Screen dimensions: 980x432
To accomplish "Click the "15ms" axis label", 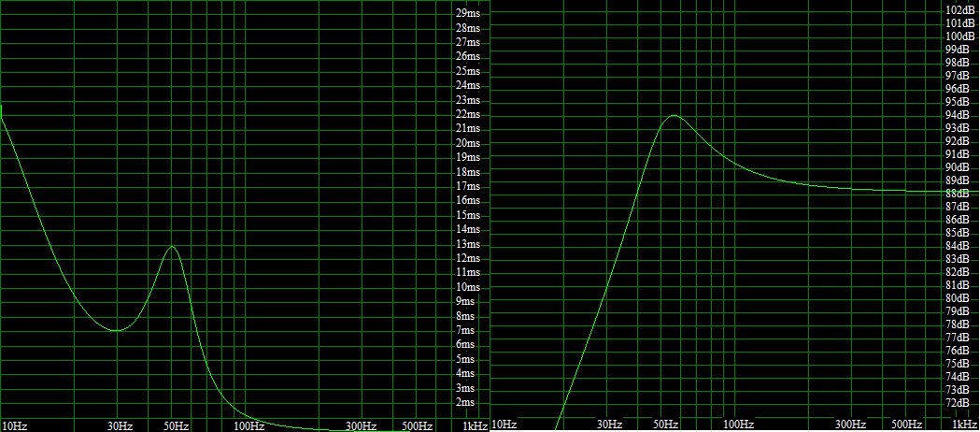I will [x=468, y=215].
